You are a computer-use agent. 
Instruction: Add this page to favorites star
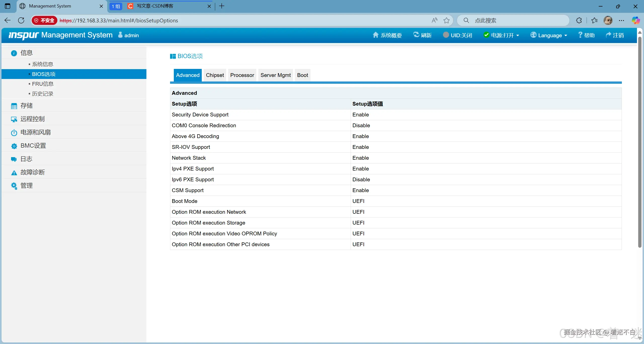(446, 20)
